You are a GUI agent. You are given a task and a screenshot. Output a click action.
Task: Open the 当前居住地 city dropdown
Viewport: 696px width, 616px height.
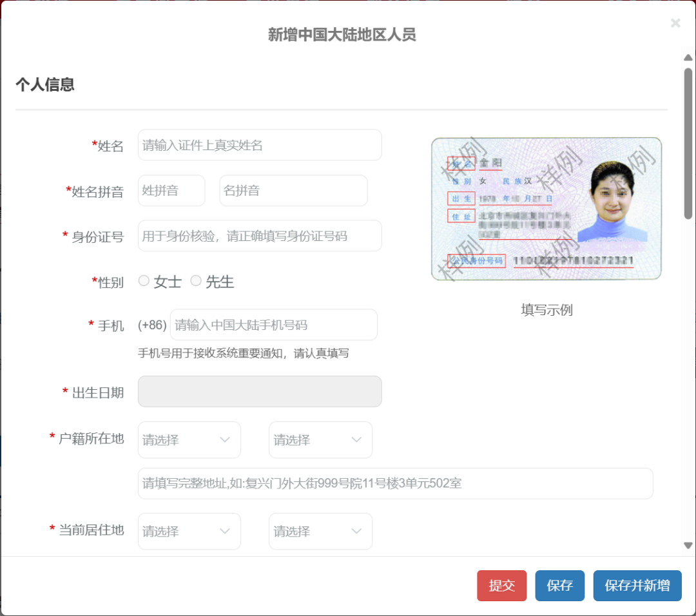(x=320, y=531)
